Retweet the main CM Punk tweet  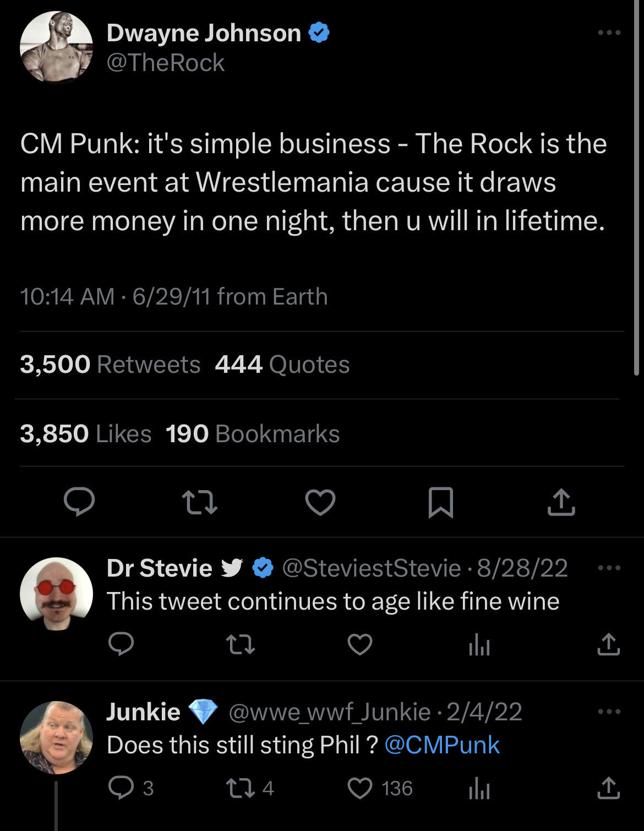click(200, 502)
